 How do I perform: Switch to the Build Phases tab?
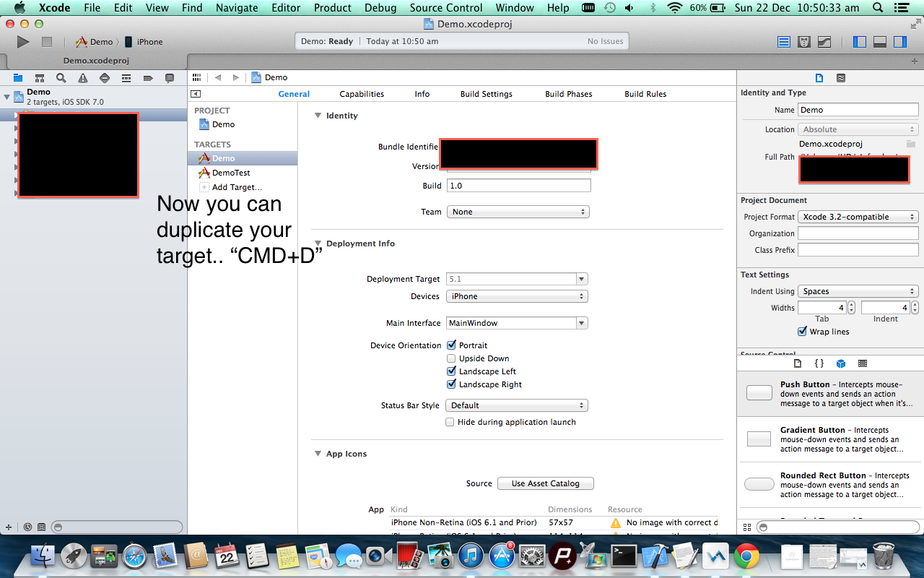pyautogui.click(x=569, y=94)
